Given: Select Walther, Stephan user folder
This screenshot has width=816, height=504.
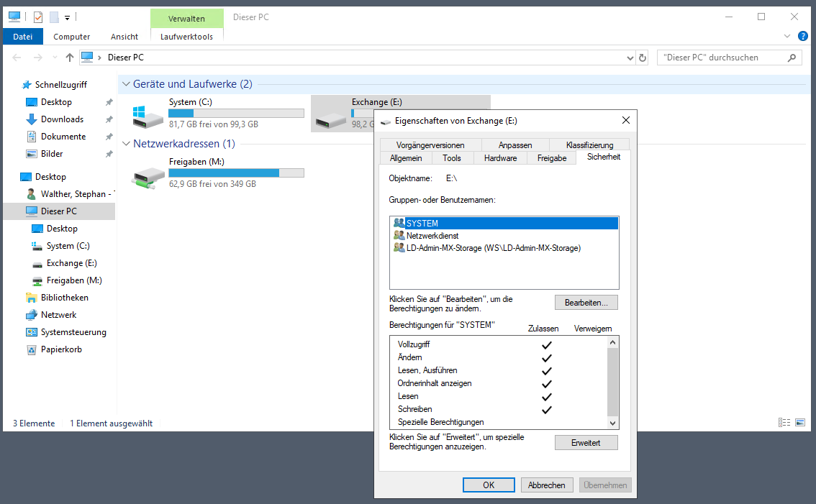Looking at the screenshot, I should pyautogui.click(x=71, y=193).
